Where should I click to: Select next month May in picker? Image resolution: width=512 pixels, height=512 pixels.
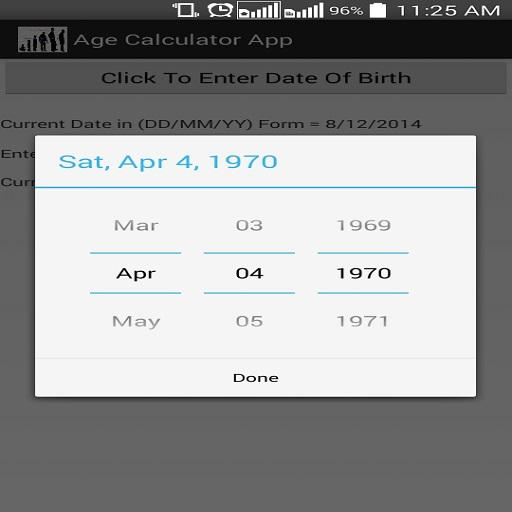point(136,322)
